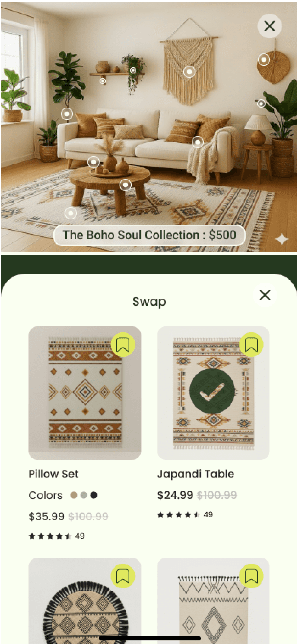Close the Swap panel
This screenshot has width=297, height=644.
265,295
